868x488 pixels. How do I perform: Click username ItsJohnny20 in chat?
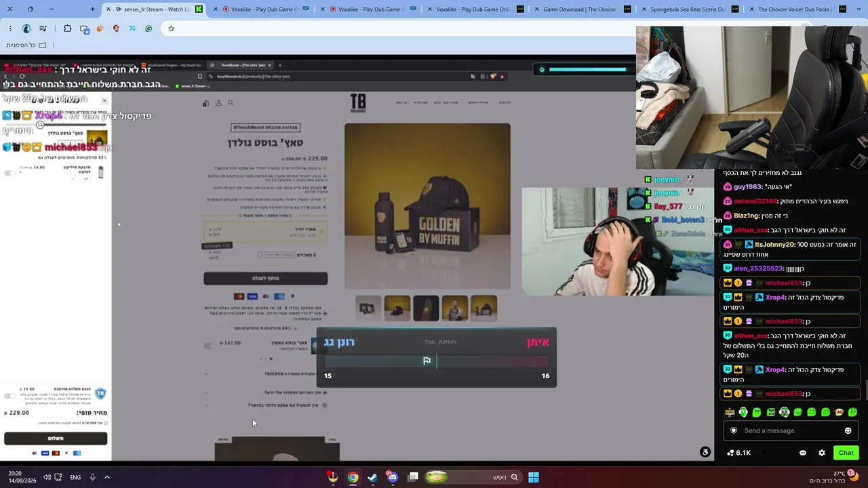pos(775,245)
